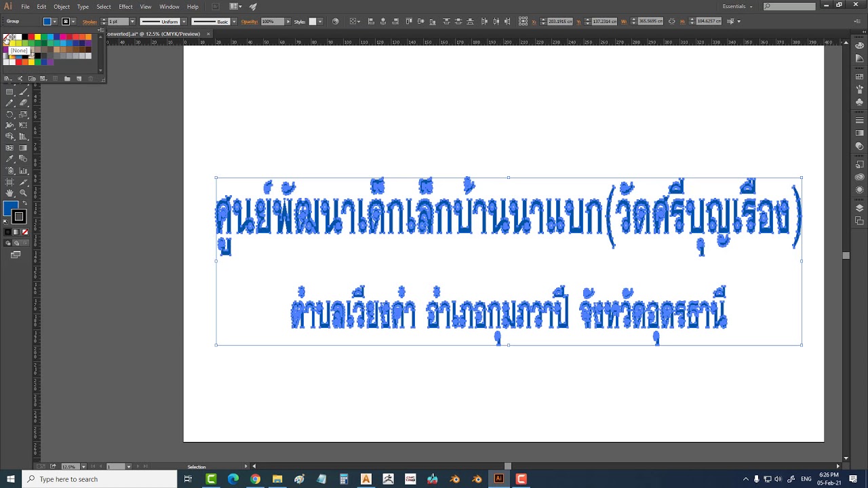
Task: Open the fill color dropdown
Action: point(55,21)
